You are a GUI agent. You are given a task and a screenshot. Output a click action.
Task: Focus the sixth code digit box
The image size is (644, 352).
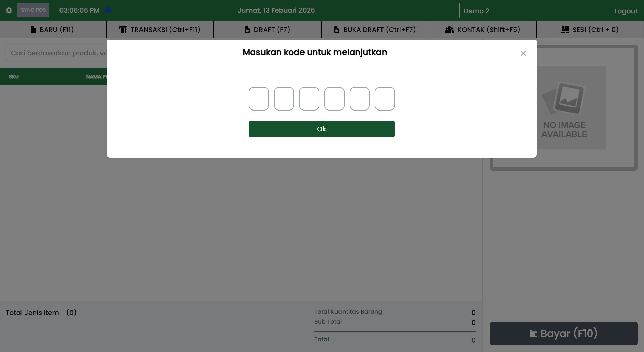pyautogui.click(x=385, y=99)
